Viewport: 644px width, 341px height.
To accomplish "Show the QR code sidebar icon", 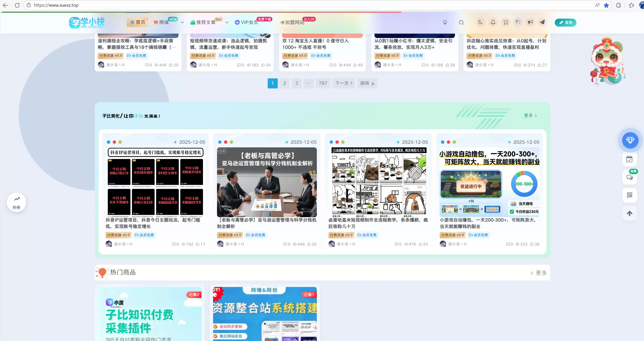I will coord(630,195).
